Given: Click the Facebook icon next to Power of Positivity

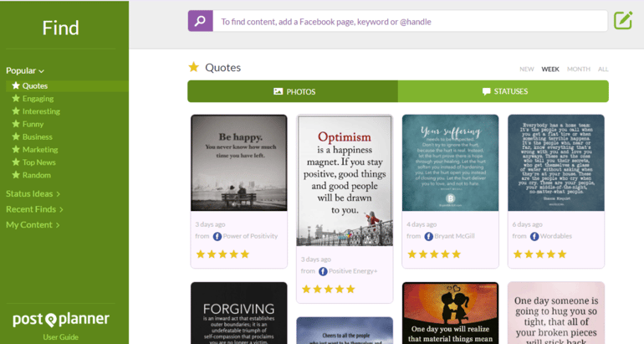Looking at the screenshot, I should tap(217, 236).
